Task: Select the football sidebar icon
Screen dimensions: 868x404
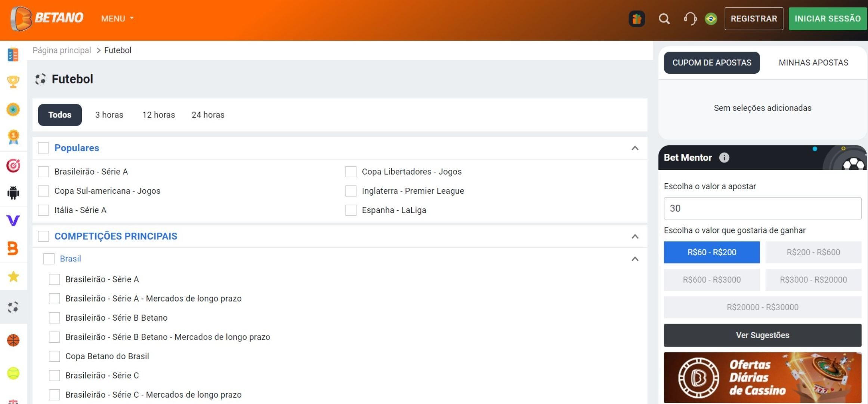Action: point(13,307)
